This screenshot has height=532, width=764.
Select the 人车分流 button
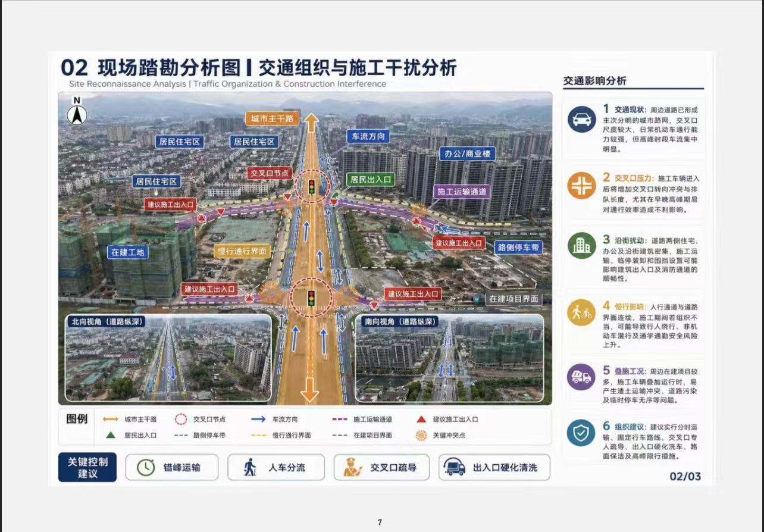pyautogui.click(x=276, y=468)
